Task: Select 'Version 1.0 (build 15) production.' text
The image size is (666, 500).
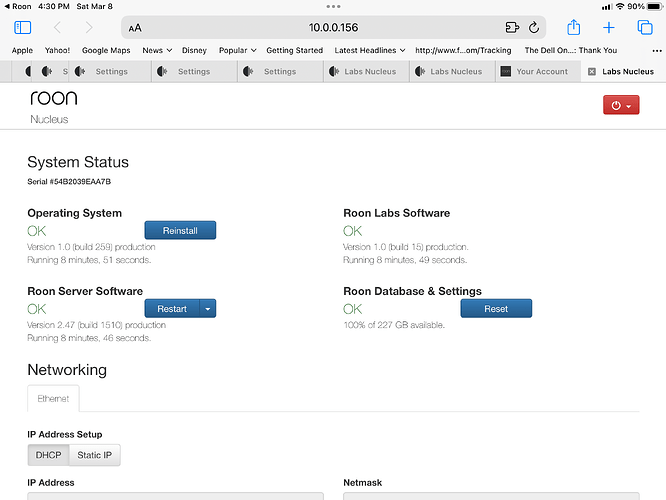Action: coord(406,247)
